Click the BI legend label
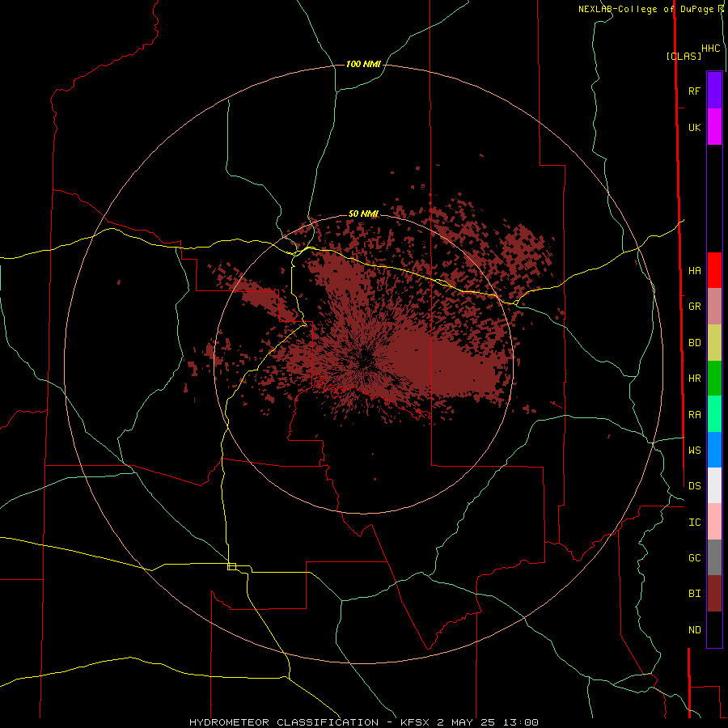Screen dimensions: 728x728 click(x=694, y=594)
